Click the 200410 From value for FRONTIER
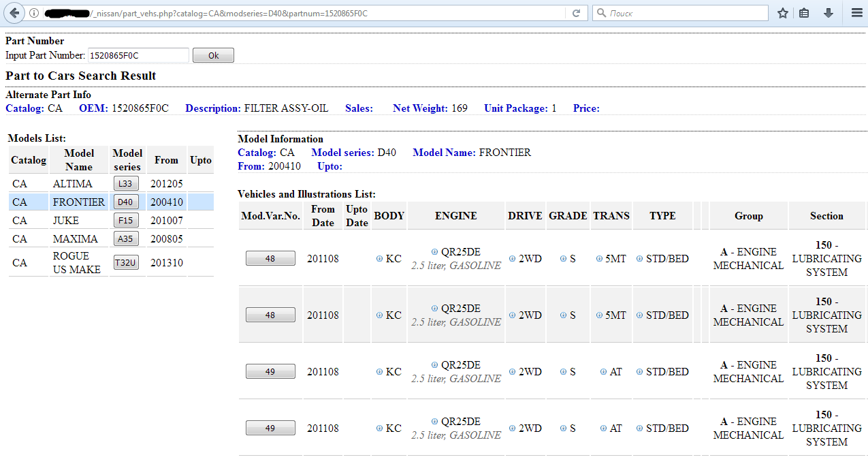868x468 pixels. 167,202
